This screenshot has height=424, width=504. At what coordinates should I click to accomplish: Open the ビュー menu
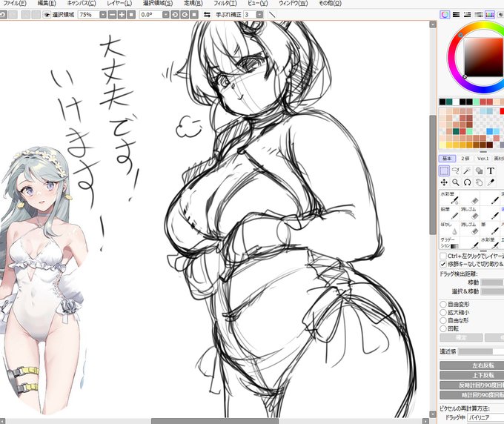point(257,3)
